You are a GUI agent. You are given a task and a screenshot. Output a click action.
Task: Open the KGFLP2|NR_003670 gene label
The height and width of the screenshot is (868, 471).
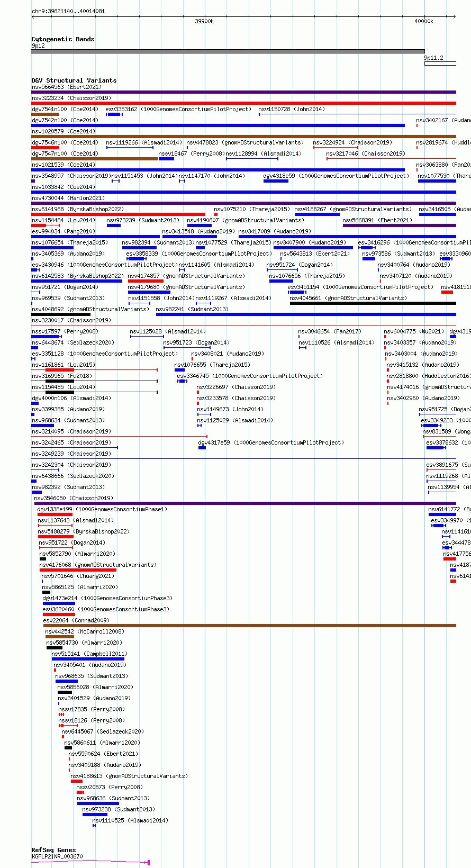click(x=57, y=856)
